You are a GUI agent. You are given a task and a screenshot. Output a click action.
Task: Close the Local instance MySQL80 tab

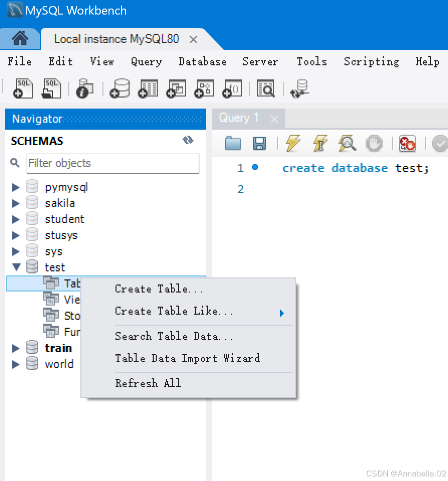coord(193,40)
